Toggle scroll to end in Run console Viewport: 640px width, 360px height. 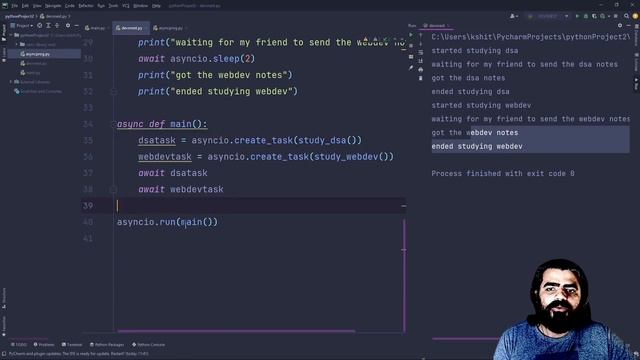pyautogui.click(x=421, y=61)
